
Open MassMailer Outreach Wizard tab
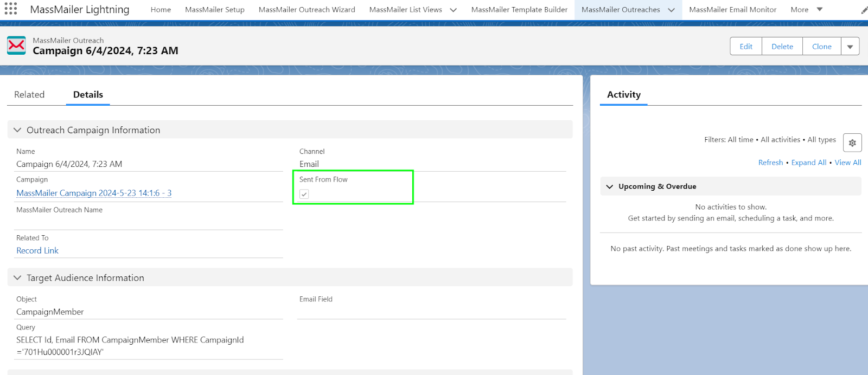307,10
